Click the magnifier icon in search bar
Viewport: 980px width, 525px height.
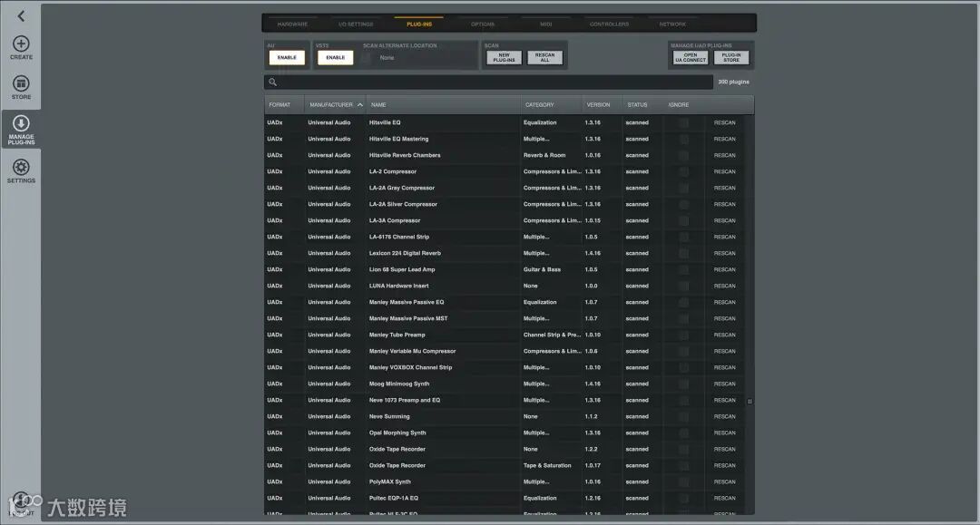pos(272,82)
